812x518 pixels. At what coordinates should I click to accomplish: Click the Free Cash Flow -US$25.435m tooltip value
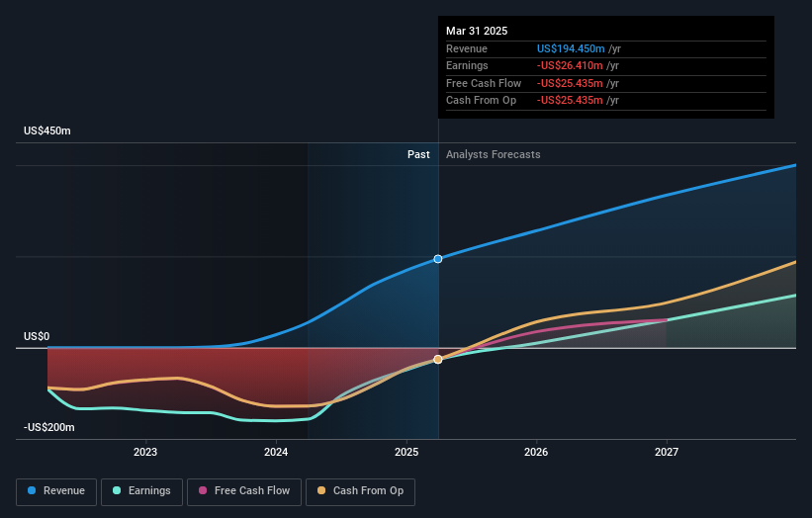(570, 83)
